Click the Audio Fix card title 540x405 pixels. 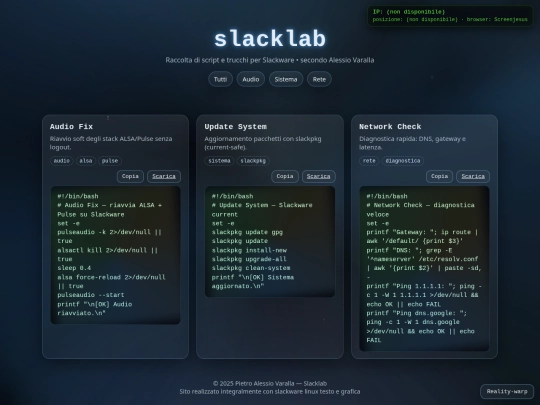click(71, 127)
